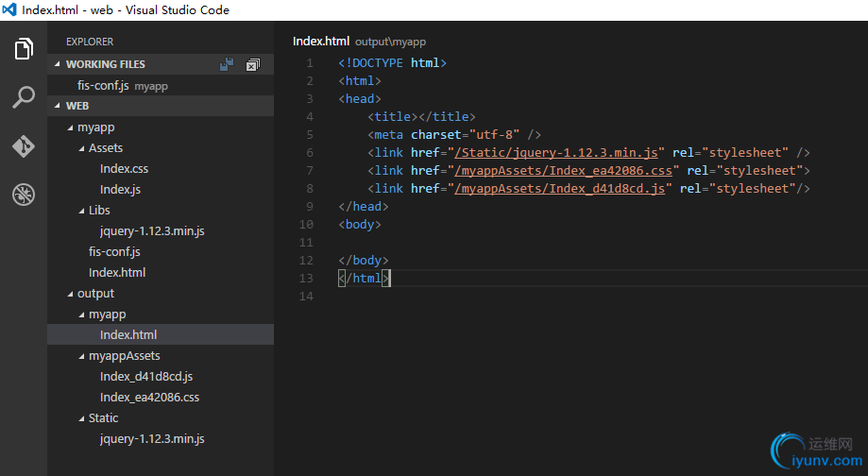This screenshot has height=476, width=868.
Task: Click line number 14 in the gutter
Action: point(306,297)
